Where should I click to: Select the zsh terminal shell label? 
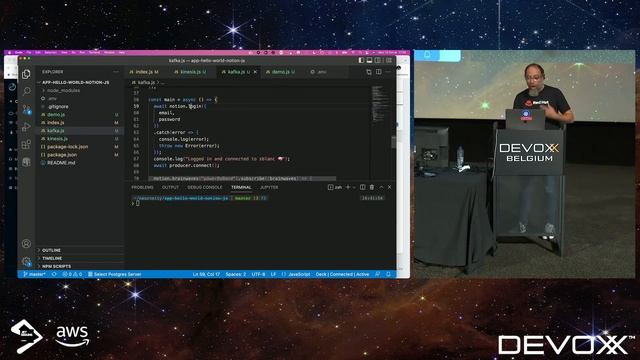[335, 187]
